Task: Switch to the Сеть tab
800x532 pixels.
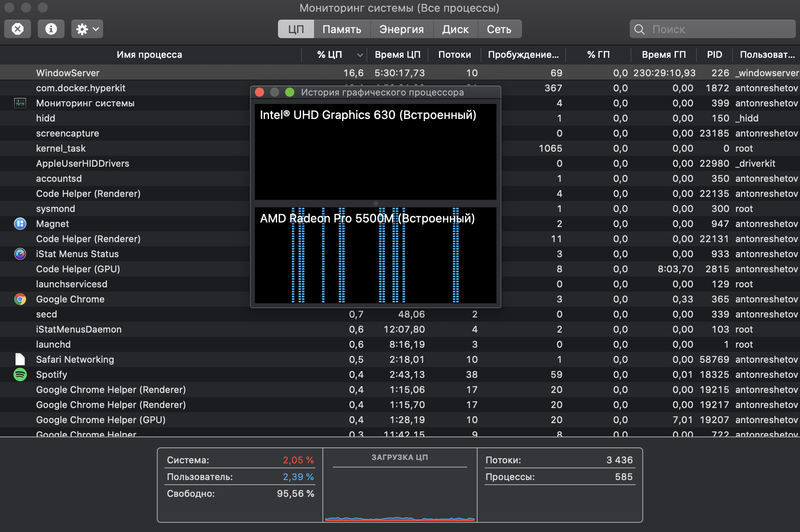Action: tap(499, 29)
